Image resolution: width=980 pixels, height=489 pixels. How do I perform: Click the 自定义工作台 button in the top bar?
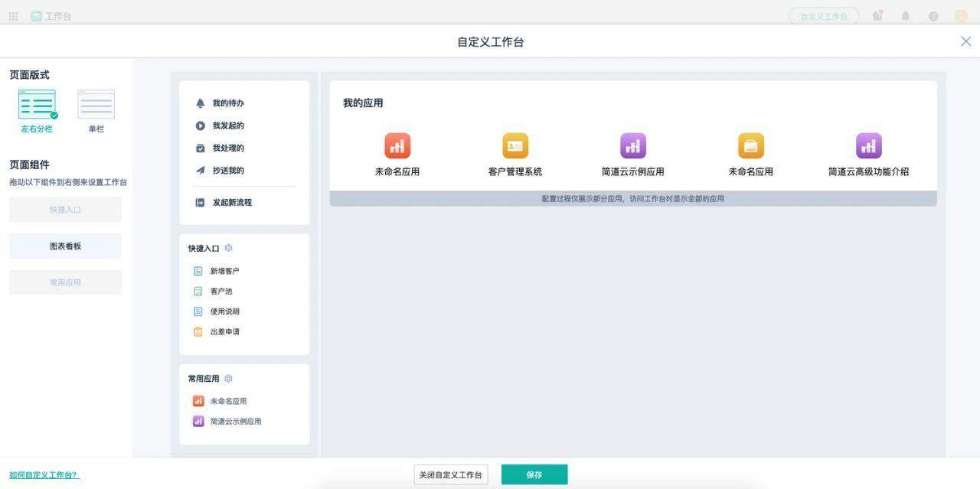click(x=824, y=16)
